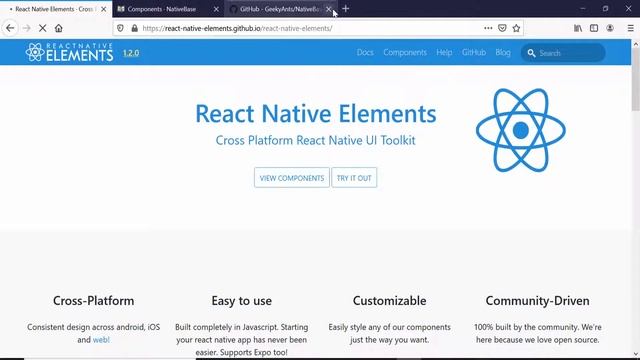Restore down the Firefox window
The image size is (640, 360).
point(606,9)
